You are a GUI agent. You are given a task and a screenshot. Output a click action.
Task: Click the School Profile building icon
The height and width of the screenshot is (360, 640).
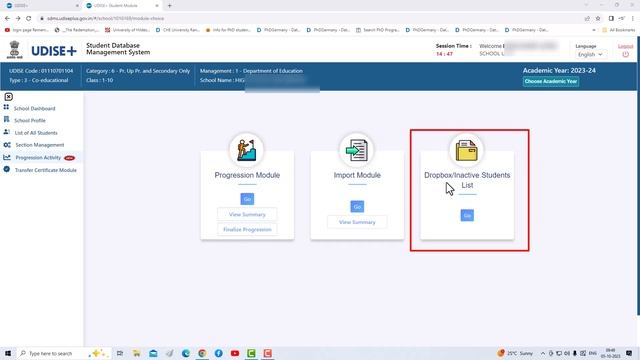coord(6,119)
